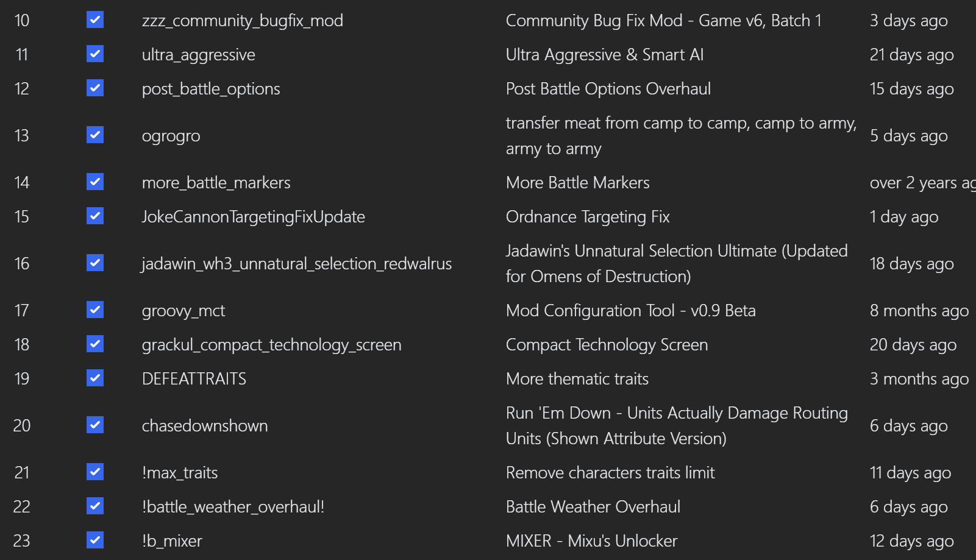Disable the more_battle_markers checkbox

95,182
